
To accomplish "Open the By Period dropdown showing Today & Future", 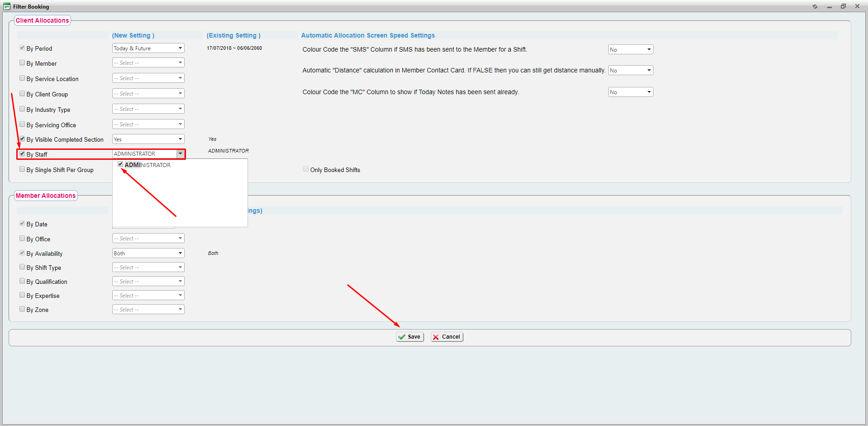I will pos(148,48).
